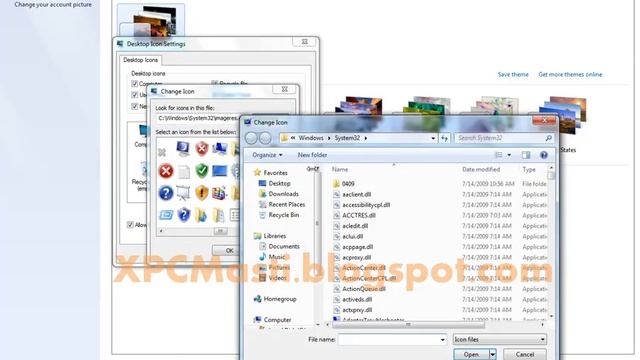Click the refresh button next to address bar
The width and height of the screenshot is (640, 360).
click(444, 138)
